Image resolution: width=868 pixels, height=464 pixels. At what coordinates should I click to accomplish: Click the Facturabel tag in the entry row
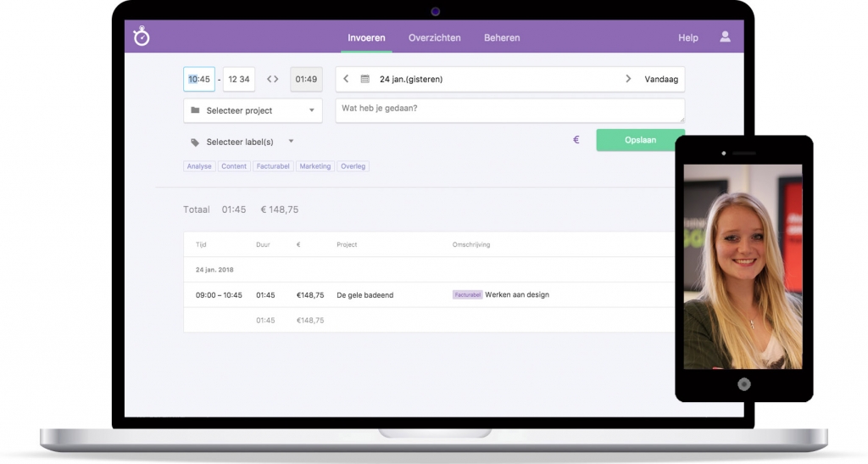point(468,294)
